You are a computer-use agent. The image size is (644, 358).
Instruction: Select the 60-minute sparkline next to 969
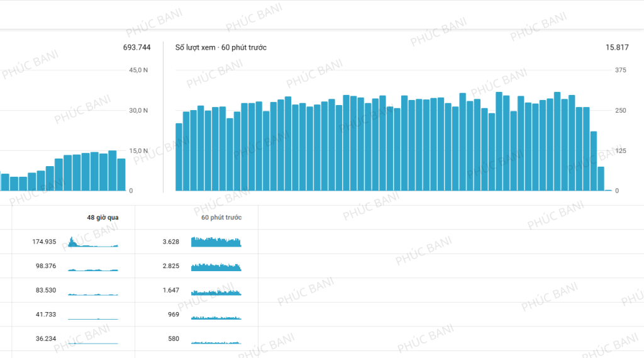(x=216, y=318)
